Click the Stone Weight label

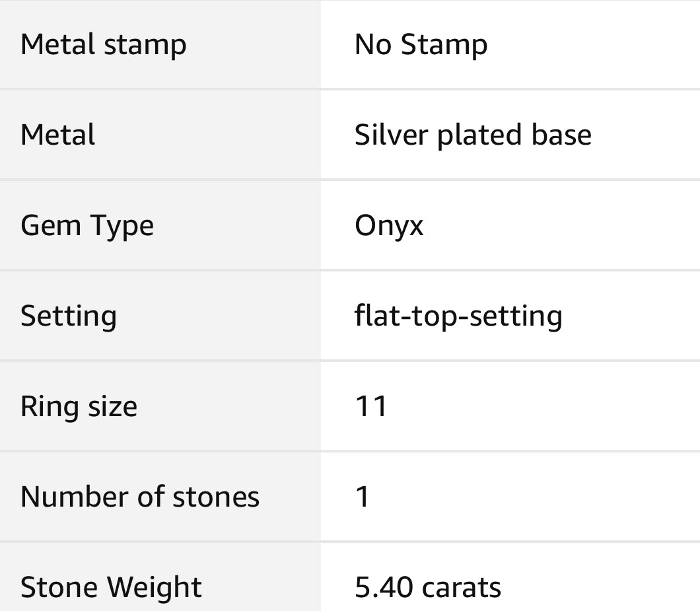[111, 587]
